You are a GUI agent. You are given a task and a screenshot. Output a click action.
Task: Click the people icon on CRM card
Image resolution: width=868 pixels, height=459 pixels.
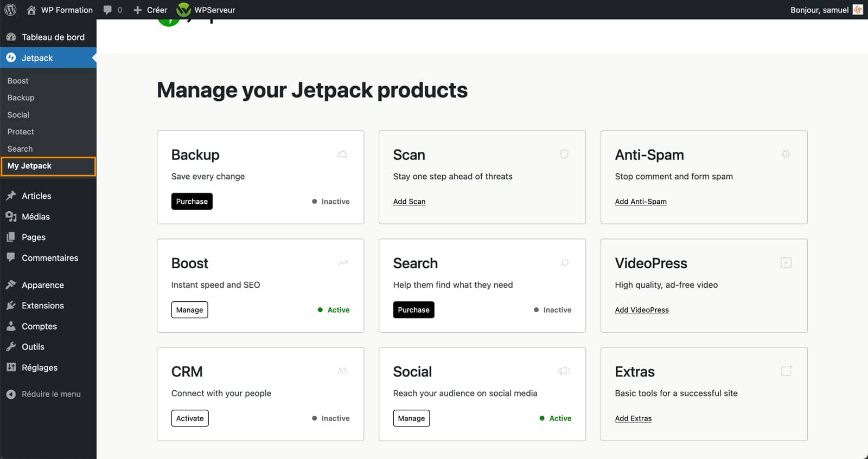tap(342, 371)
